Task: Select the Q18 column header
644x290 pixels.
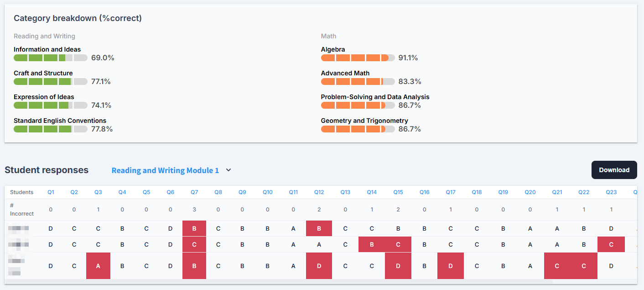Action: (477, 192)
